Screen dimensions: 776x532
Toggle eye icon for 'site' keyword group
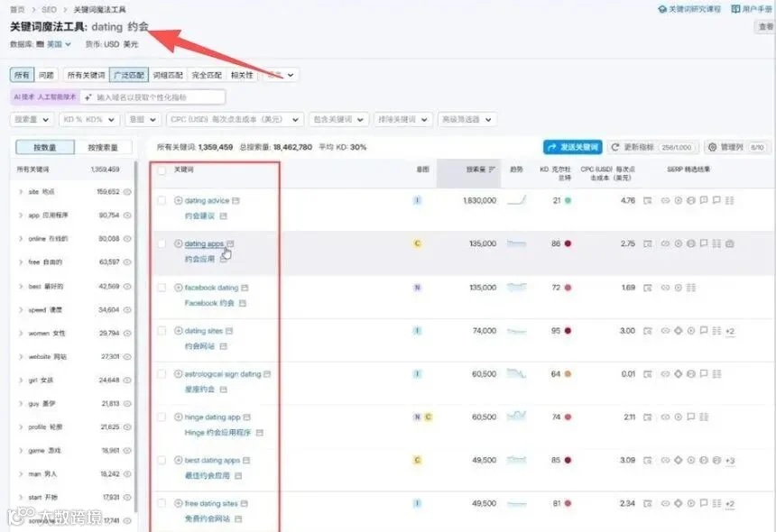coord(127,191)
